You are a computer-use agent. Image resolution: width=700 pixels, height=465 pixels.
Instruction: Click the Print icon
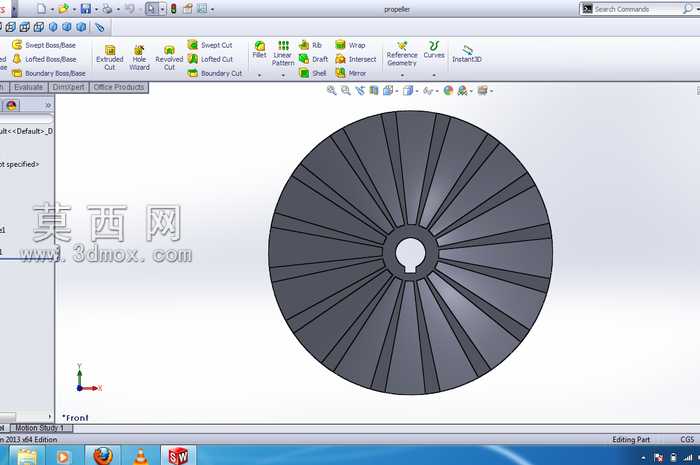tap(107, 8)
